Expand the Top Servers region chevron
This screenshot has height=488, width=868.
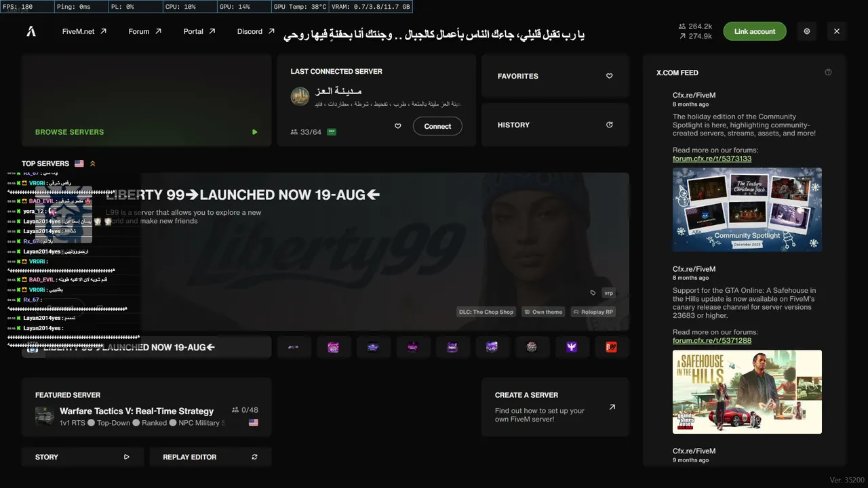(x=93, y=163)
